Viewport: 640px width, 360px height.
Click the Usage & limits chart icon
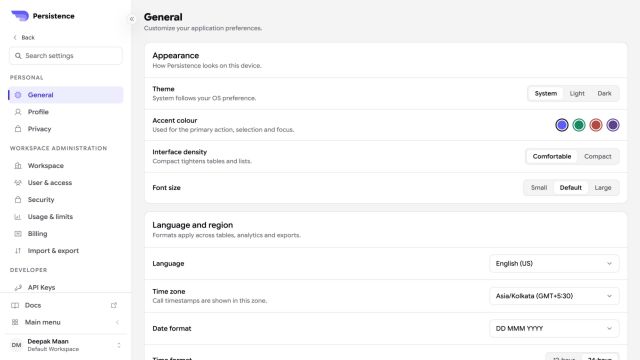point(18,217)
